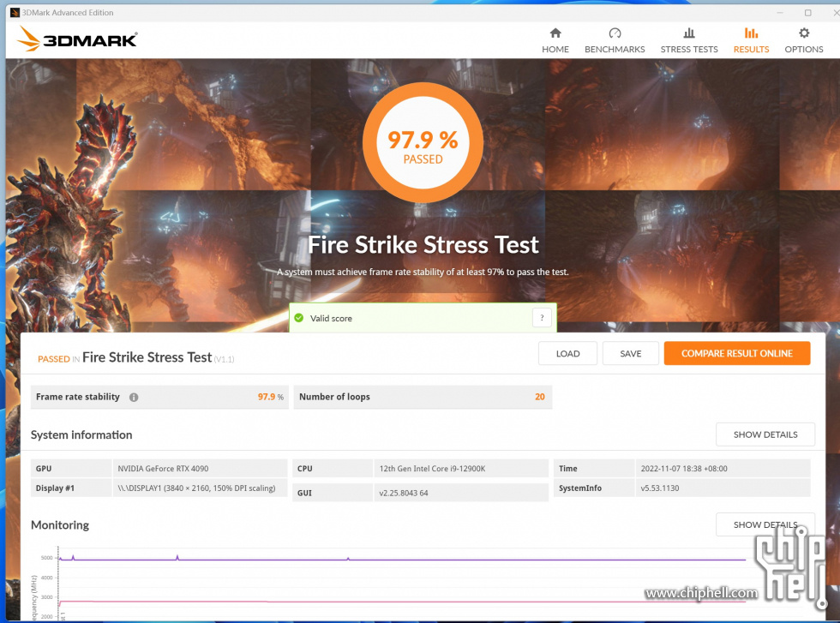Click the Frame rate stability info icon
This screenshot has height=623, width=840.
[x=134, y=397]
